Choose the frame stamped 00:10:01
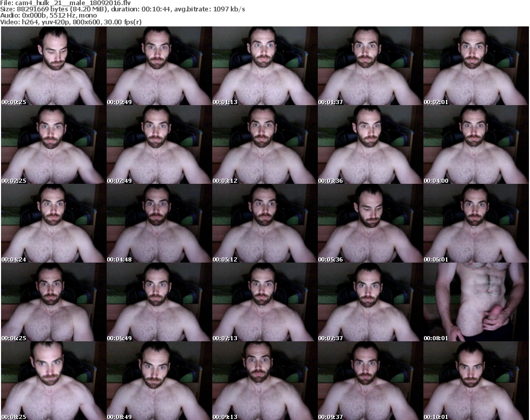Viewport: 530px width, 420px height. 476,381
